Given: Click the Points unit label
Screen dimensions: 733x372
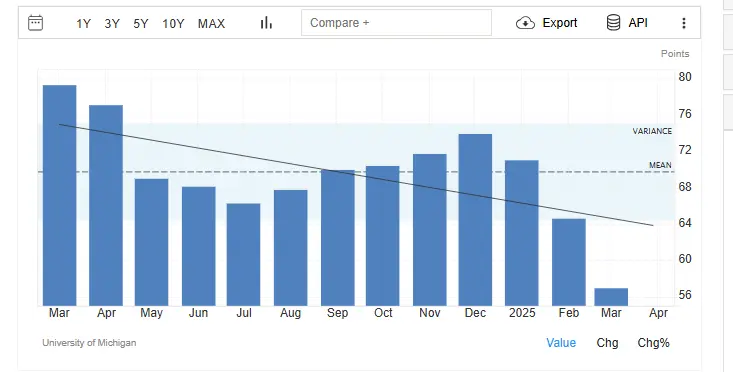Looking at the screenshot, I should tap(675, 54).
